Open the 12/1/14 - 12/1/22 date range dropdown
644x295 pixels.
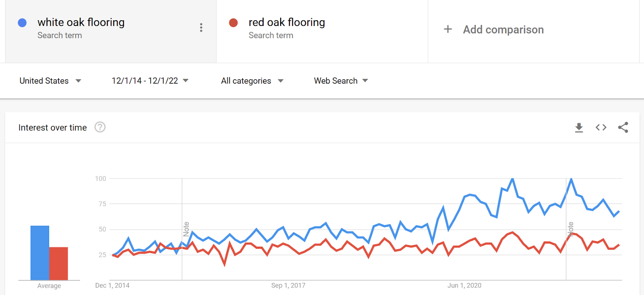point(150,81)
